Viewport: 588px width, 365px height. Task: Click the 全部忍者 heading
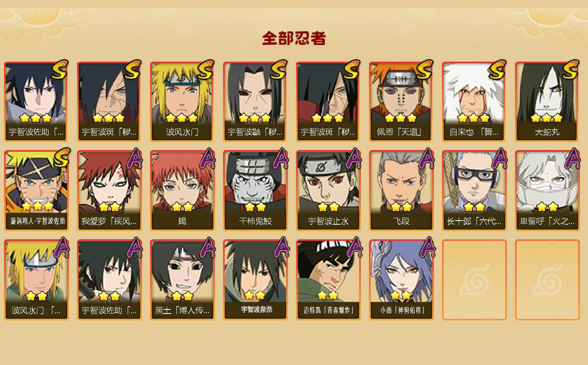click(294, 39)
